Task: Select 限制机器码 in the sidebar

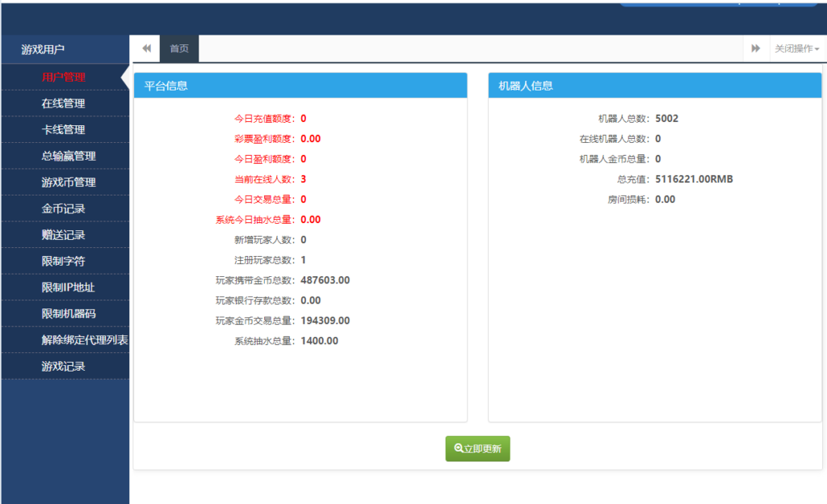Action: pos(65,313)
